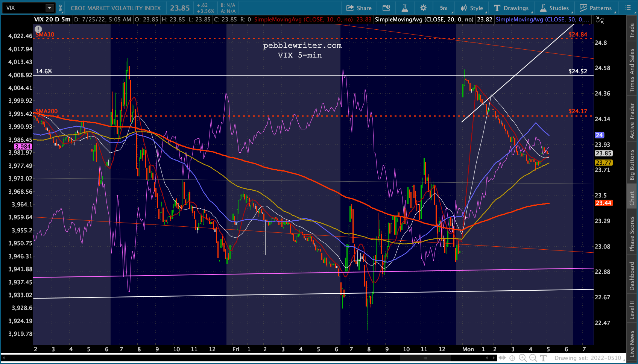Open the list menu icon at top right

(628, 8)
